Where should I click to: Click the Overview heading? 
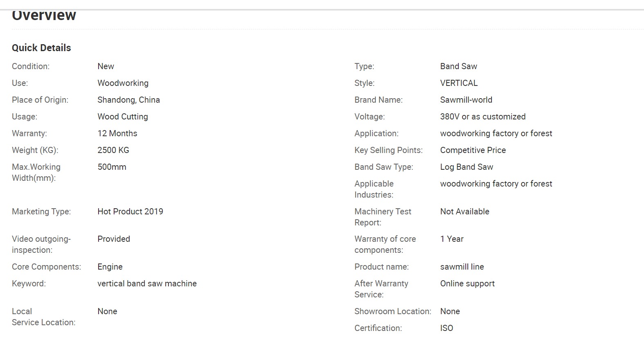44,15
